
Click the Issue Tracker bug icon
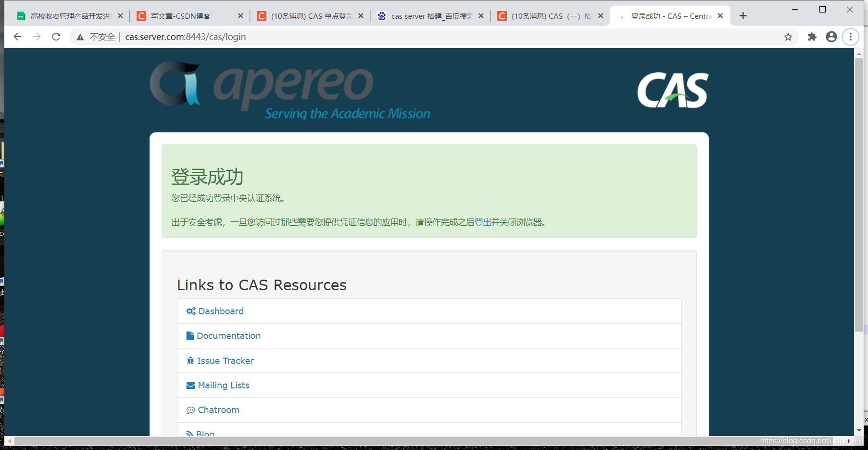(x=190, y=361)
